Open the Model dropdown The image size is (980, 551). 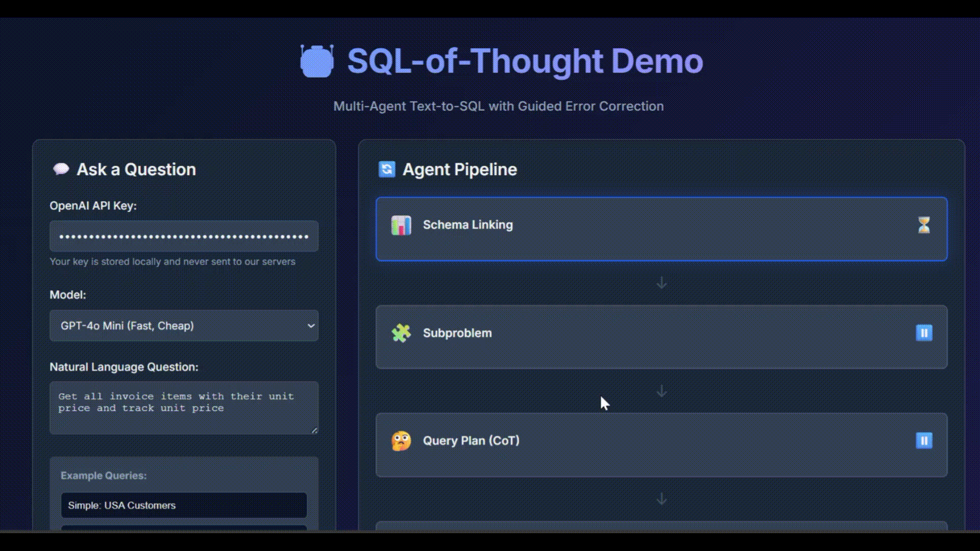(184, 325)
